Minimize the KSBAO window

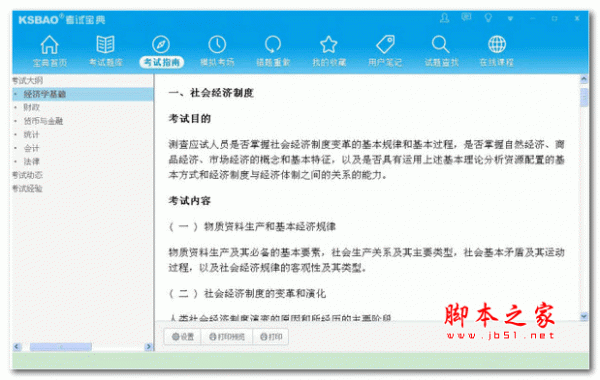click(533, 18)
